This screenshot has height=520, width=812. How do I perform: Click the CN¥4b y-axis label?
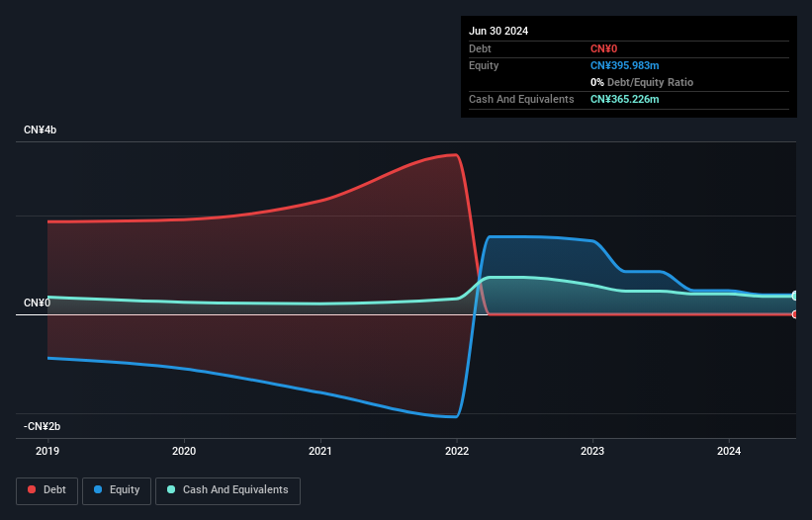pyautogui.click(x=40, y=130)
